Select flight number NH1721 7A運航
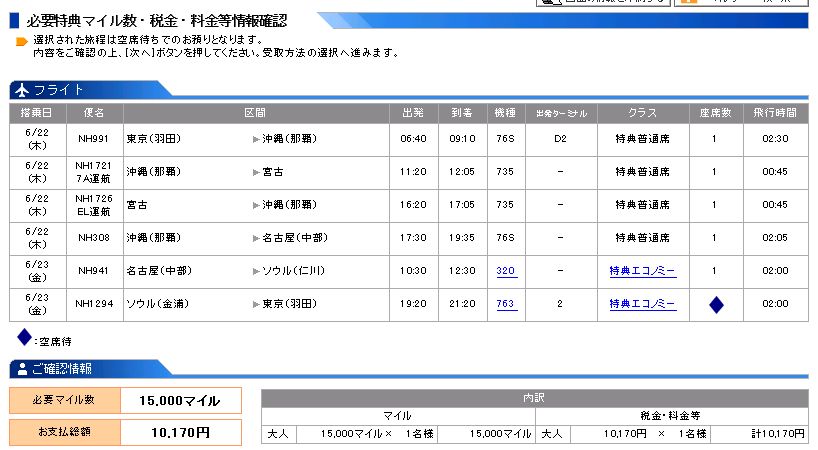The image size is (818, 450). coord(93,172)
